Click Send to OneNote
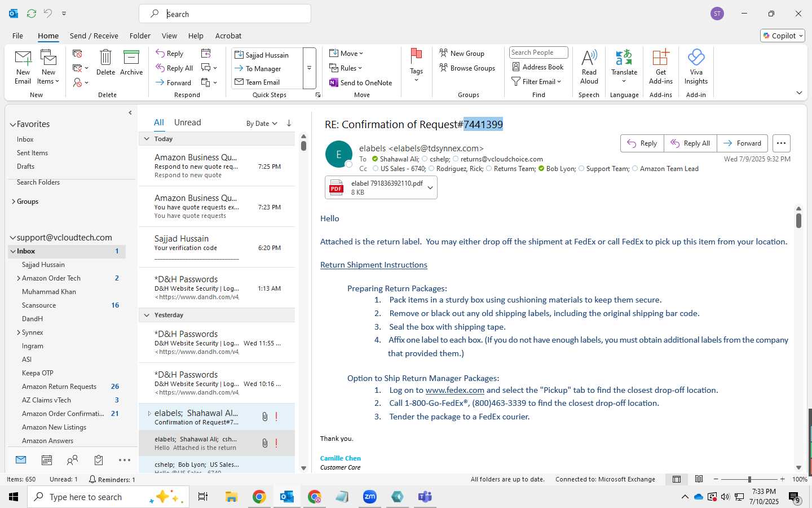This screenshot has height=508, width=812. click(x=361, y=83)
